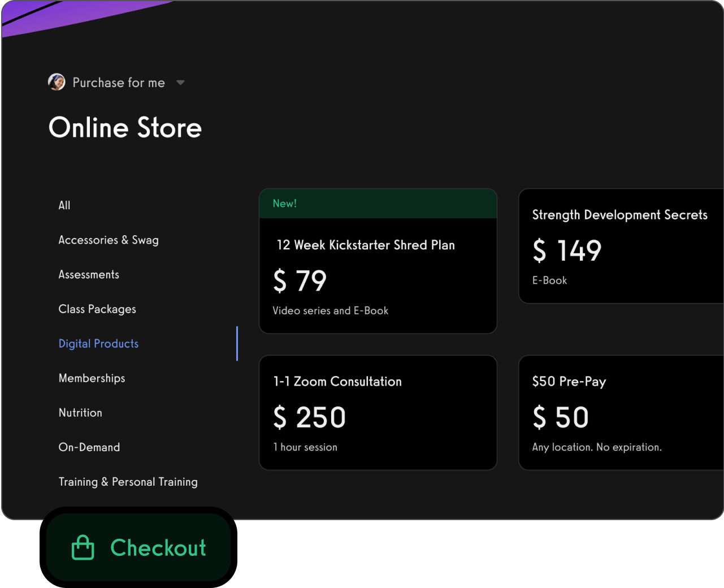Click the $ 149 E-Book price
The width and height of the screenshot is (724, 588).
tap(567, 250)
